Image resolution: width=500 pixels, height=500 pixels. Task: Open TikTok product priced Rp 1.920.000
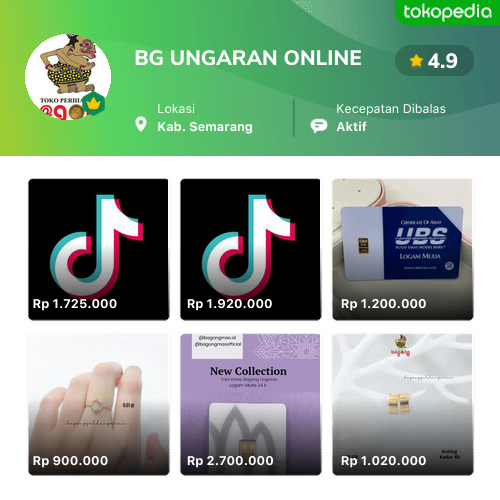[x=251, y=249]
